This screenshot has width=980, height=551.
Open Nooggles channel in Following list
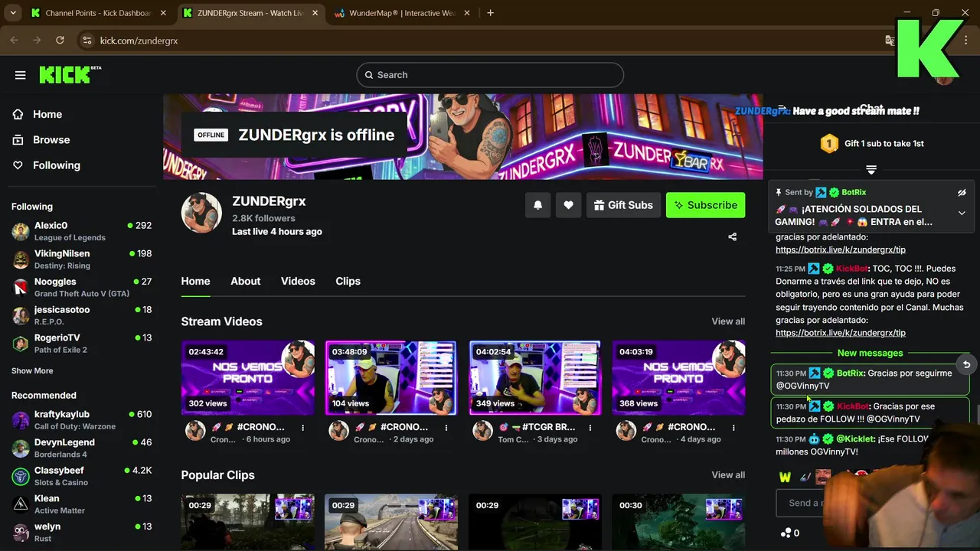pos(81,287)
